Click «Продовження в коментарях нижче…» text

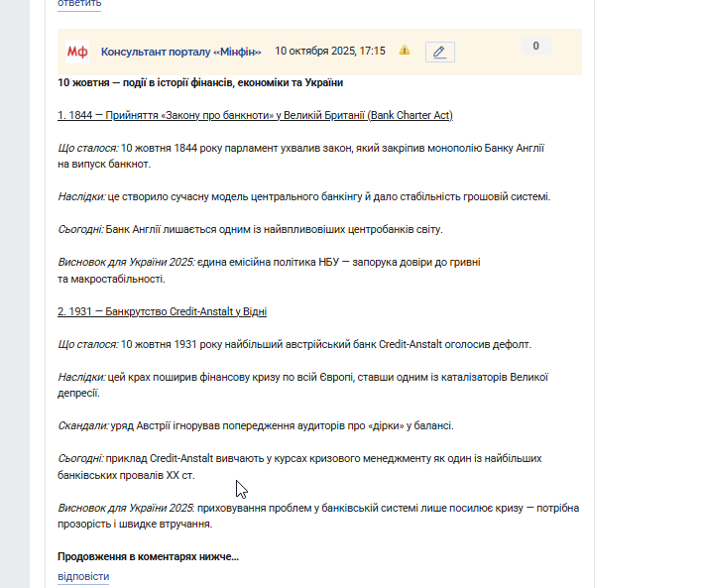click(149, 556)
